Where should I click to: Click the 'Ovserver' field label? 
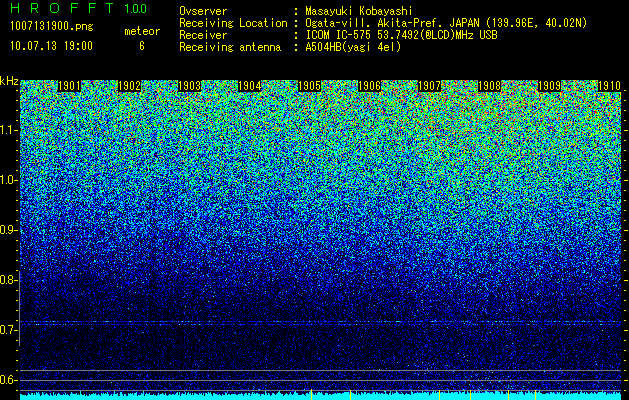203,11
